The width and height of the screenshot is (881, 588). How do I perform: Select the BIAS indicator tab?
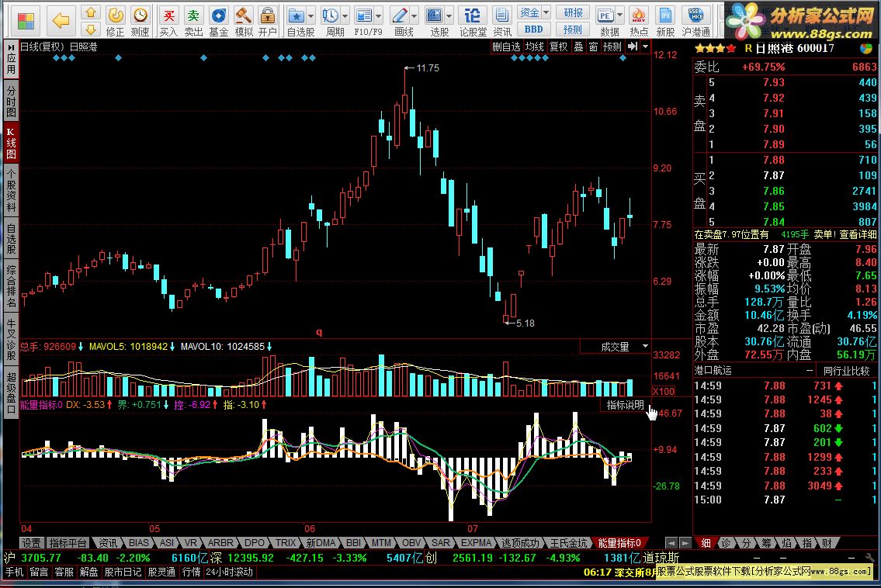(138, 543)
